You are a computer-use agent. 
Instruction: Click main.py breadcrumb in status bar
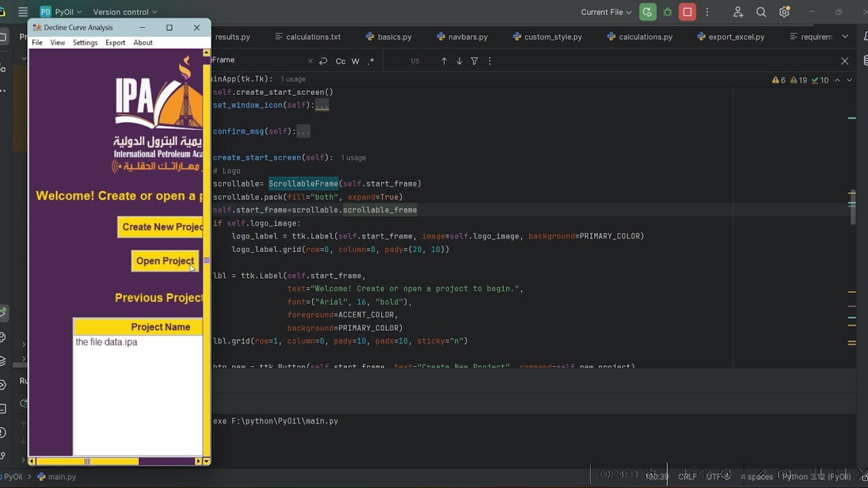pyautogui.click(x=57, y=476)
